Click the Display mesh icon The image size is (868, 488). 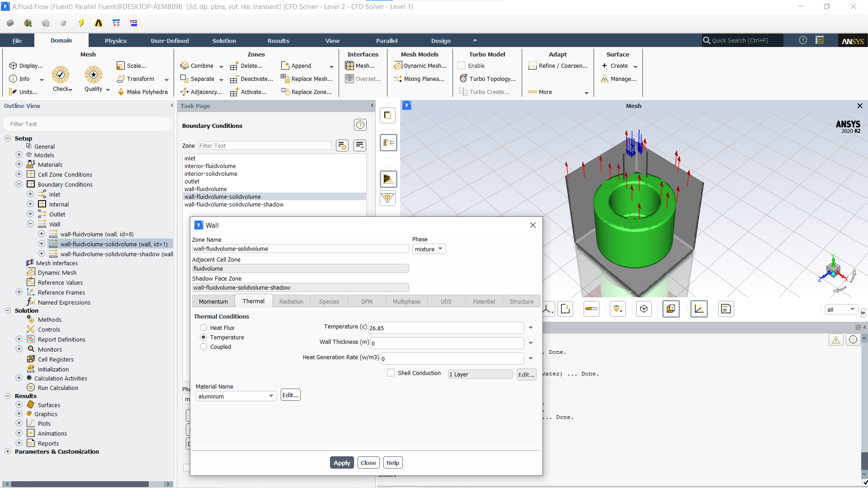[x=13, y=66]
